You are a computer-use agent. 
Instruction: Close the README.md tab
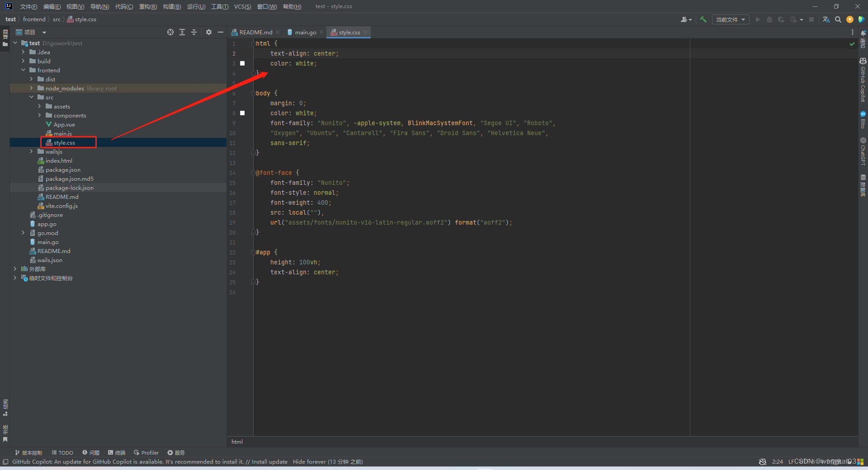(278, 32)
